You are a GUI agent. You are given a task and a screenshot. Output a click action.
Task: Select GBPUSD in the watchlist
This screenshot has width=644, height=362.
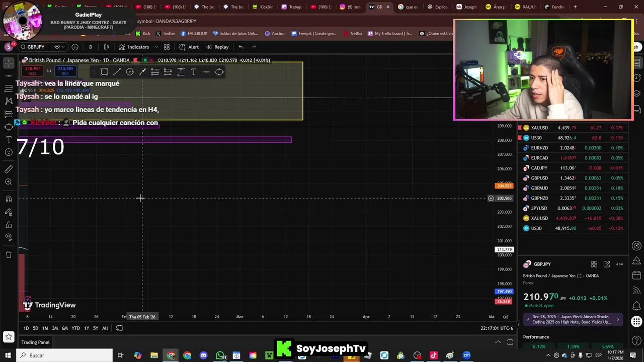573,178
